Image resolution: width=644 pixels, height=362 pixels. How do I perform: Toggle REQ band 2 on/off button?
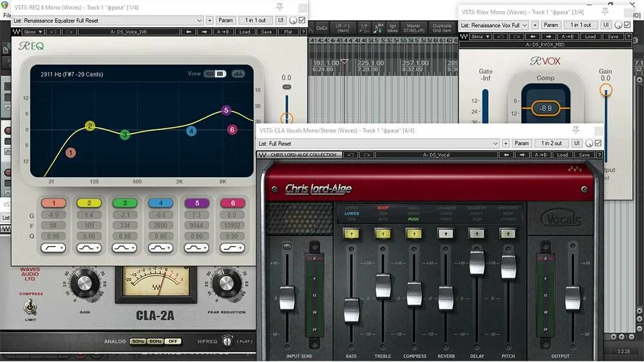89,203
